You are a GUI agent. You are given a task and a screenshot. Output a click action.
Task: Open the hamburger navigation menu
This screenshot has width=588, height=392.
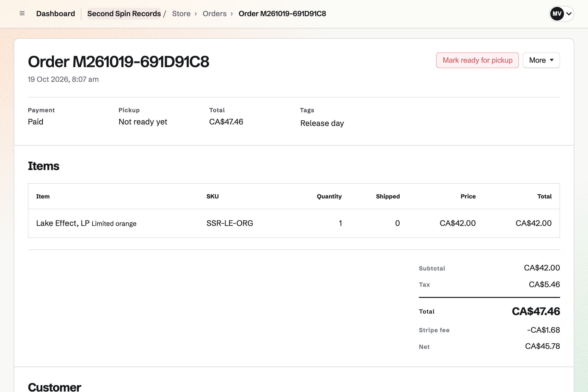(22, 13)
